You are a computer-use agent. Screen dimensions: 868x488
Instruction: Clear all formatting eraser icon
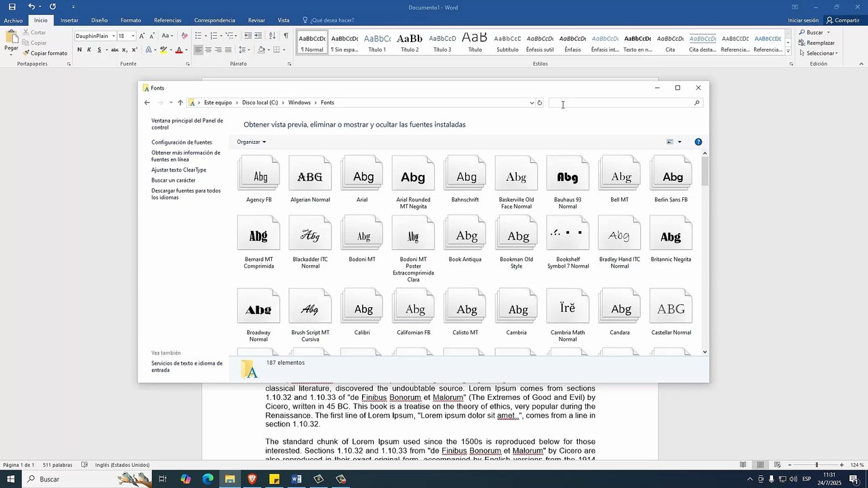coord(184,35)
